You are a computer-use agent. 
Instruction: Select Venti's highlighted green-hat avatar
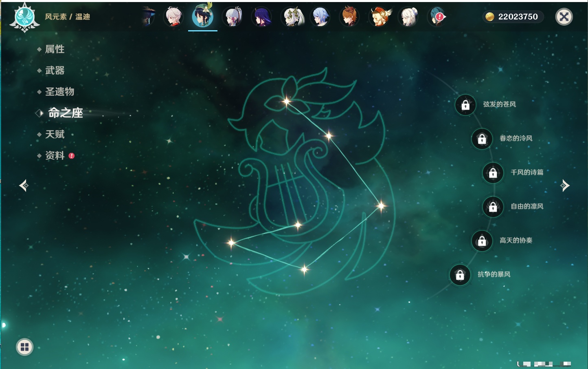(x=203, y=16)
